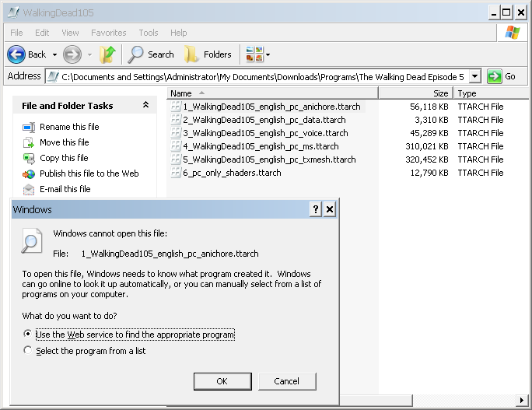Click the dialog help question mark button
Viewport: 532px width, 410px height.
pyautogui.click(x=316, y=209)
